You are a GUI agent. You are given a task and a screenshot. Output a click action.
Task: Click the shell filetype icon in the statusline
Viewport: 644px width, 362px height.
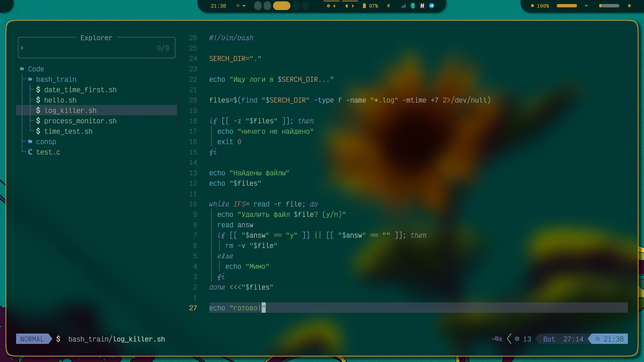[x=58, y=339]
